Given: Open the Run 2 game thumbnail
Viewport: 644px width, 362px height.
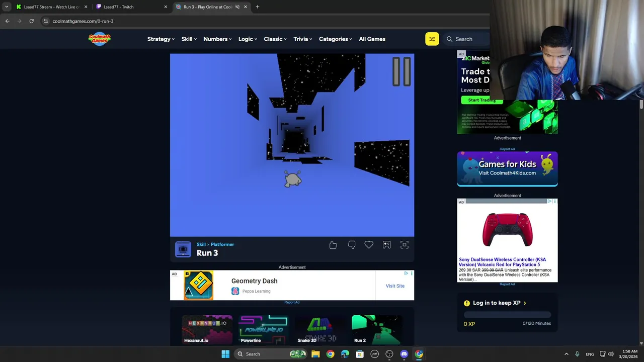Looking at the screenshot, I should [x=376, y=329].
